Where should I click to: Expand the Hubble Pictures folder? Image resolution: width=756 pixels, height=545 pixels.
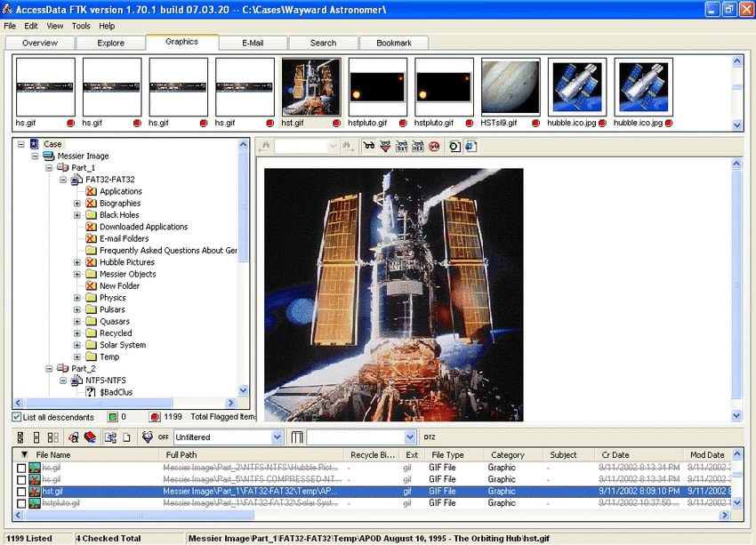pyautogui.click(x=76, y=261)
